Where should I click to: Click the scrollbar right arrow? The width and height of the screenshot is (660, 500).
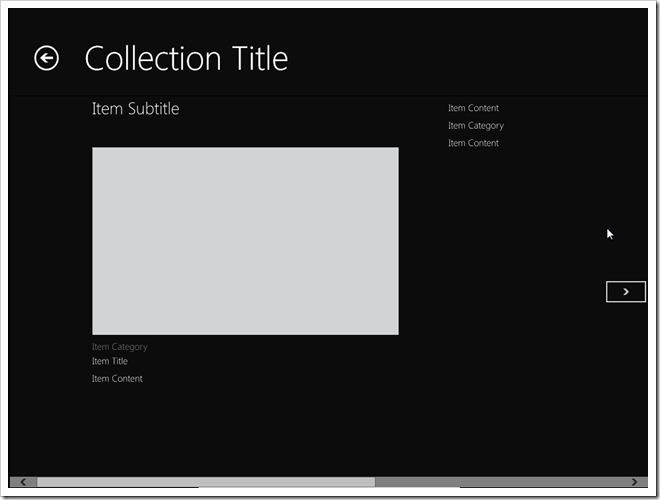coord(634,482)
